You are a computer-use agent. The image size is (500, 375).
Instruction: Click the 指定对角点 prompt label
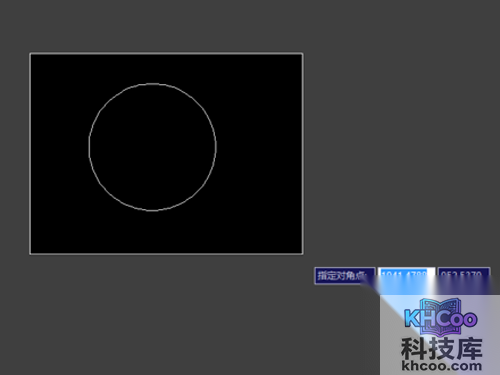[345, 276]
